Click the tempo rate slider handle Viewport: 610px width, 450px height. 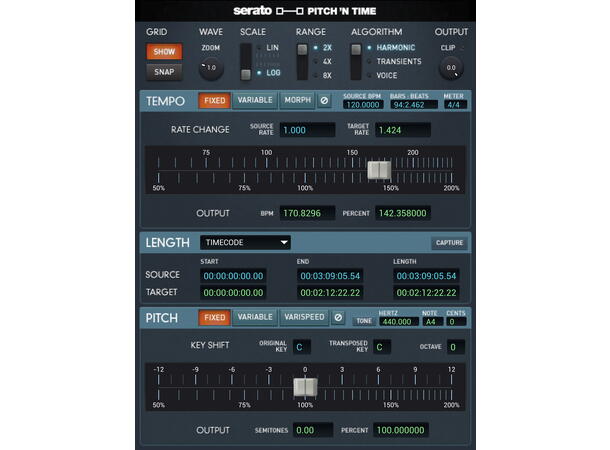point(379,170)
